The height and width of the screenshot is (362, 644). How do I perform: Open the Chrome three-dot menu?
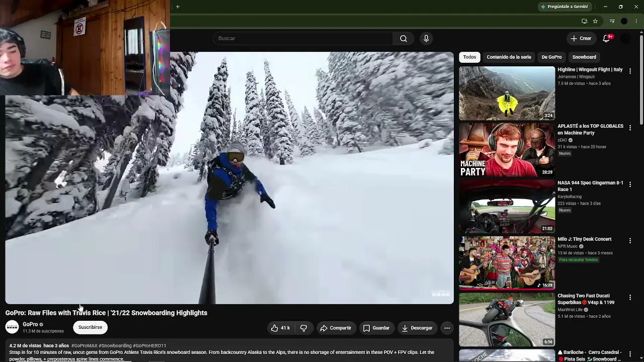point(636,21)
